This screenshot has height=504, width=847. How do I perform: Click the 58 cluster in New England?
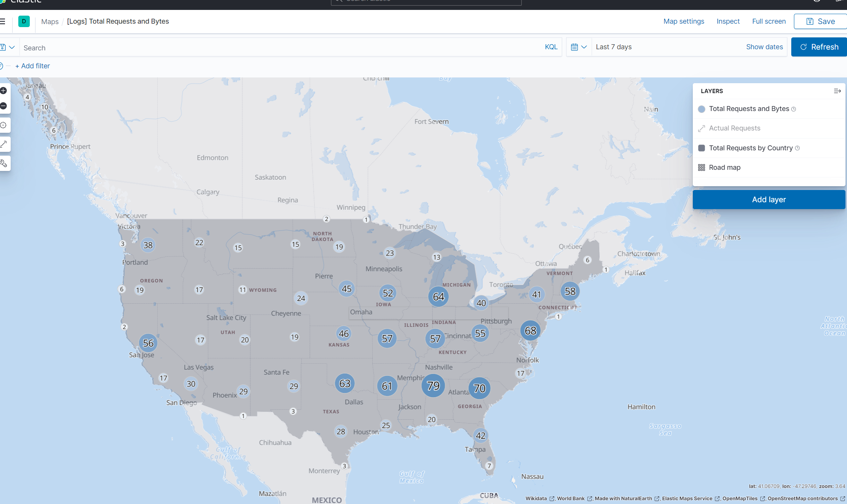(570, 291)
